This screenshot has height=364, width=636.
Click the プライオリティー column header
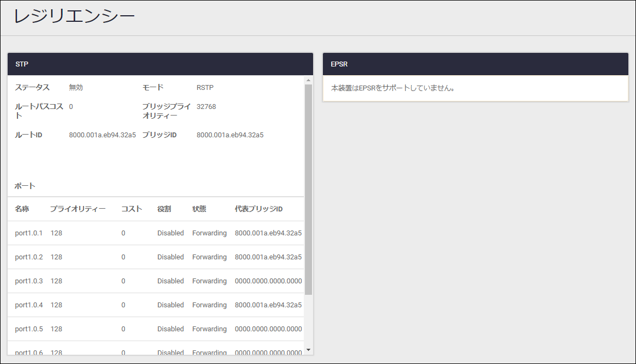78,209
